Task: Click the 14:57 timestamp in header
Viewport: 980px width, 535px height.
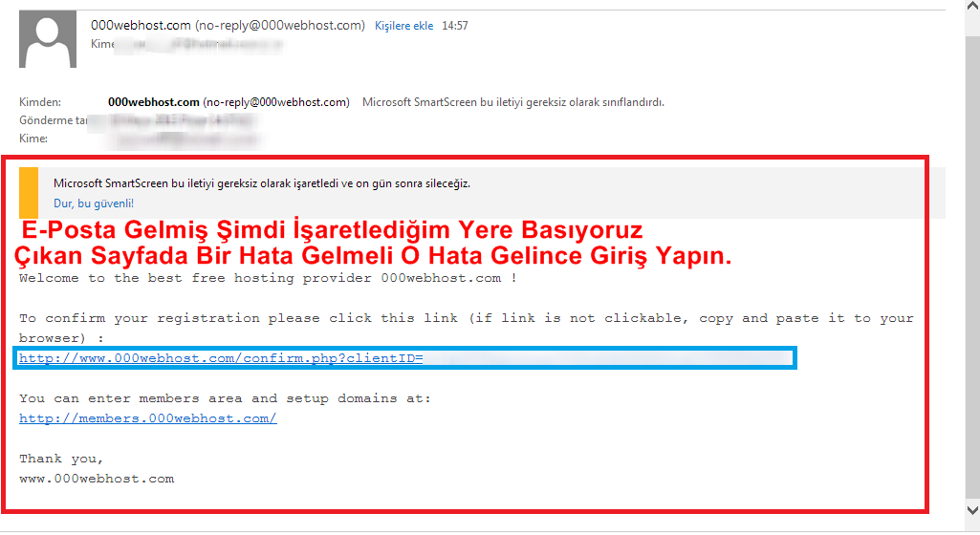Action: click(455, 26)
